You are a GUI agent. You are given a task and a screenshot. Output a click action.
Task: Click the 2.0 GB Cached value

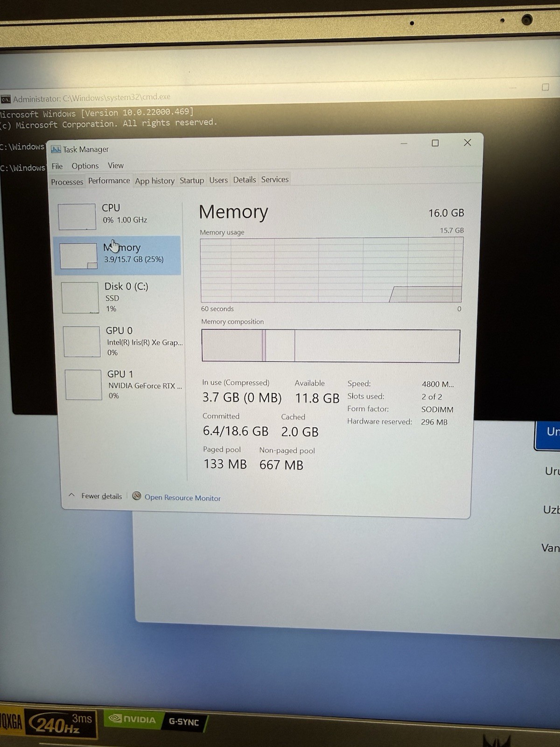[x=300, y=432]
